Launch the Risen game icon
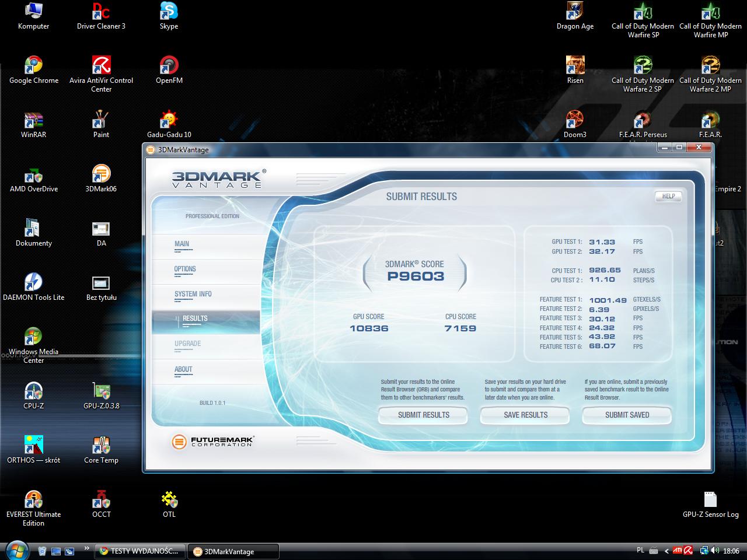747x560 pixels. tap(575, 71)
